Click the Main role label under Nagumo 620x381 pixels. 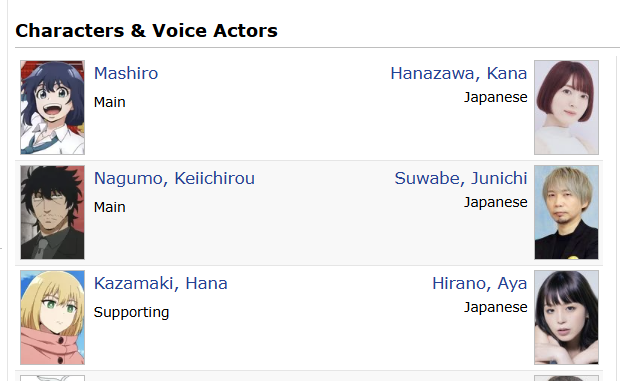[110, 207]
